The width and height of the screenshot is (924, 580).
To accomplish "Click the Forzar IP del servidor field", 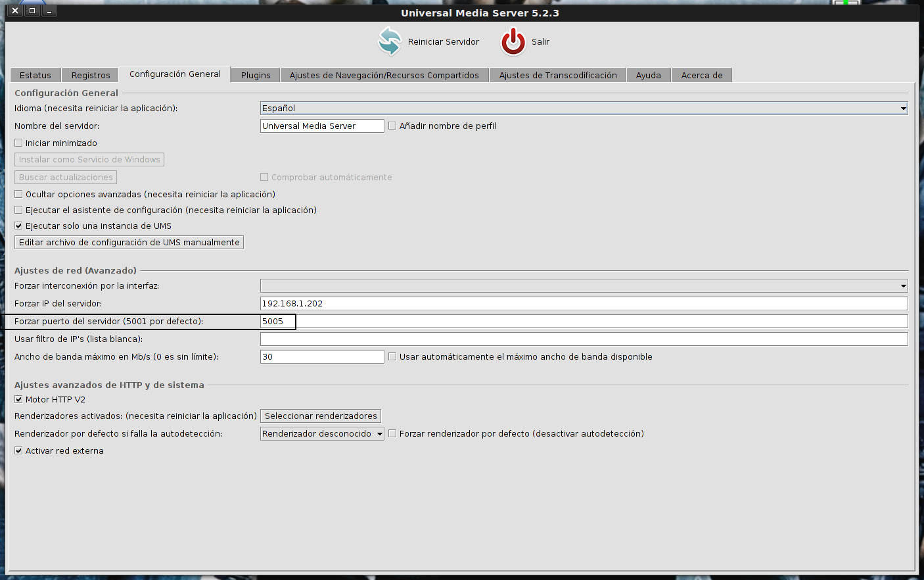I will coord(584,303).
